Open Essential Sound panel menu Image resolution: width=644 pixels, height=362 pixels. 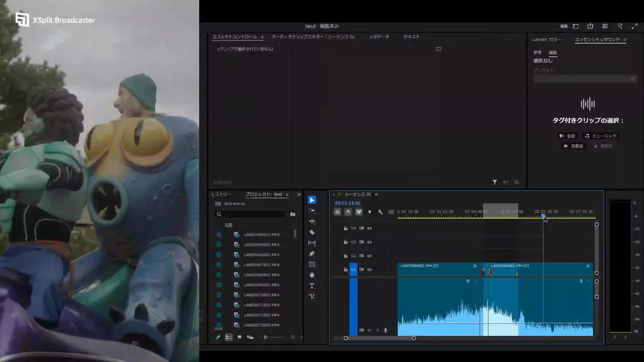tap(625, 40)
